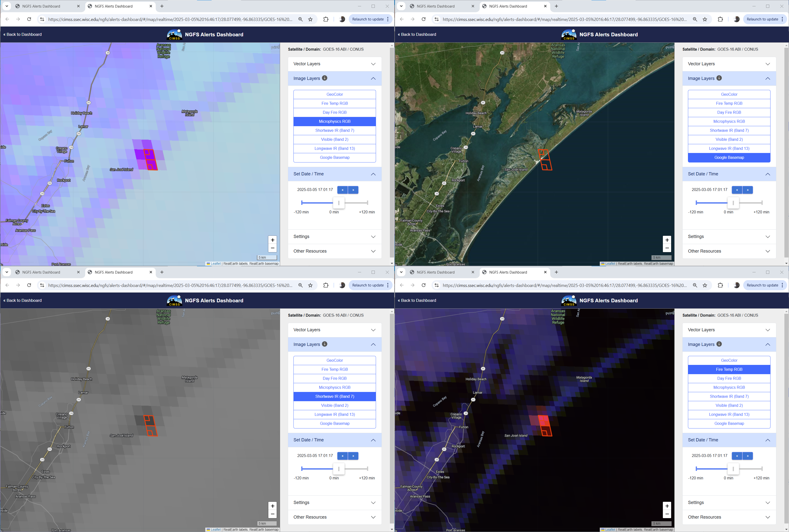Click the CIMSS logo in the dashboard header
Image resolution: width=789 pixels, height=532 pixels.
click(x=174, y=34)
